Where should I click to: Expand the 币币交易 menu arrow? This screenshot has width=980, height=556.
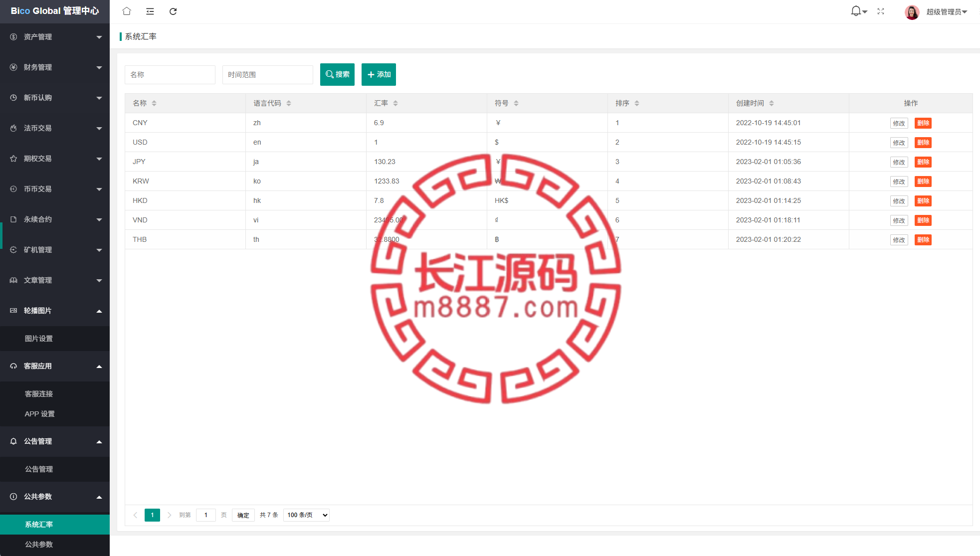click(99, 189)
